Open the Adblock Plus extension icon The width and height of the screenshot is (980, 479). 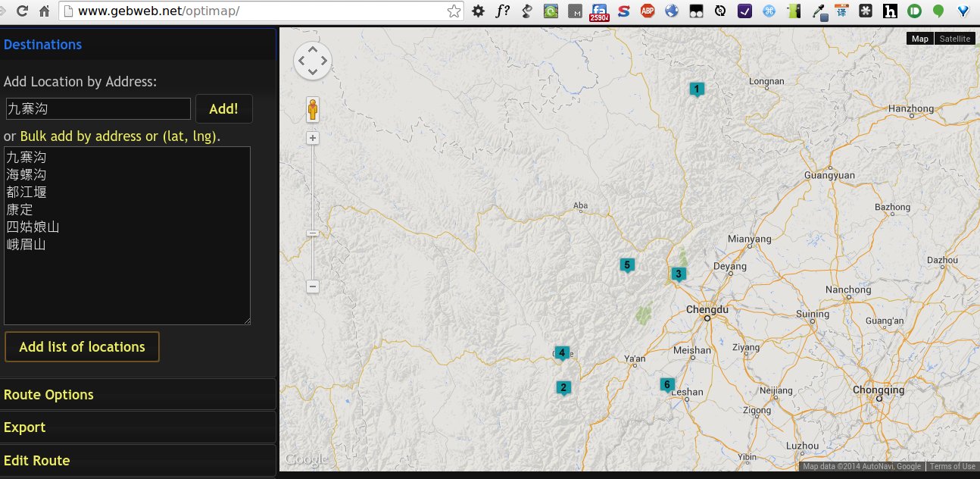pyautogui.click(x=648, y=11)
